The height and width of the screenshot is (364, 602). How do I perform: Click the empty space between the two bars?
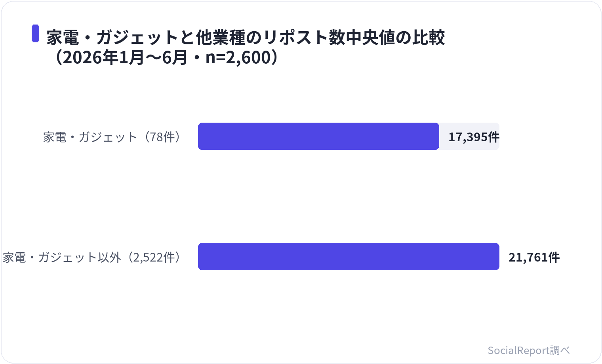(349, 196)
